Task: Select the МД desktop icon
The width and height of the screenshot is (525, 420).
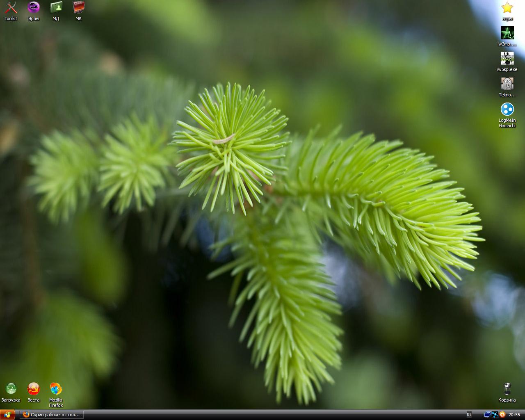Action: pos(56,7)
